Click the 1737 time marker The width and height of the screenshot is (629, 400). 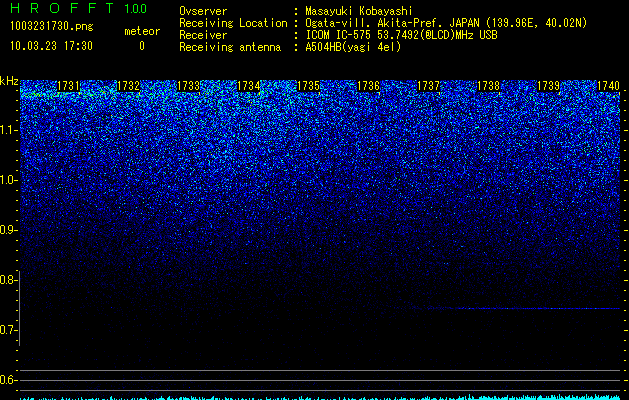(428, 86)
